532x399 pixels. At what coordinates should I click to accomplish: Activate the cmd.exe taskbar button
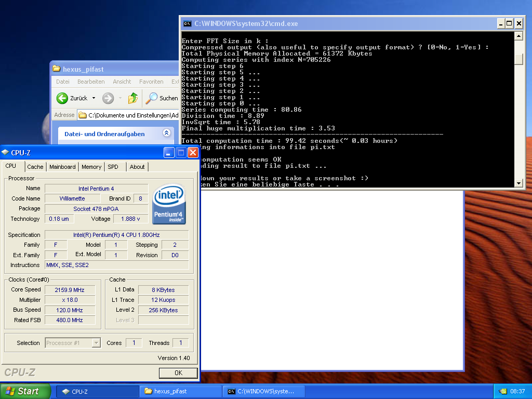[x=264, y=391]
